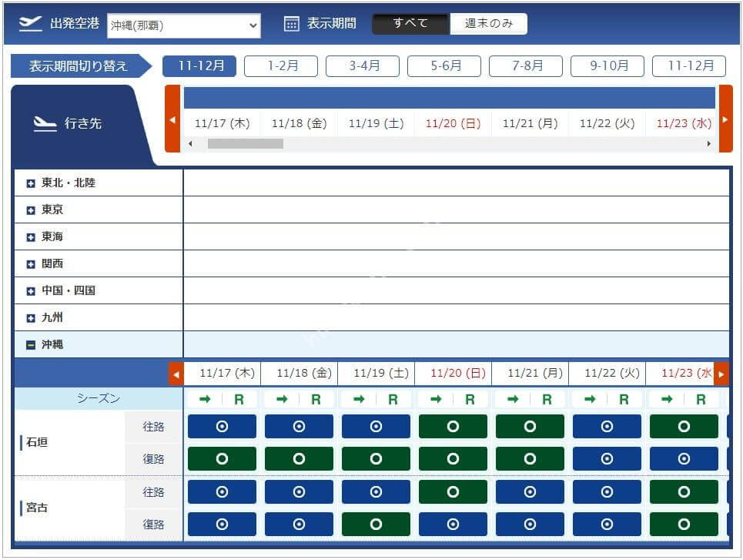Click the gray horizontal scrollbar thumb
The height and width of the screenshot is (560, 743).
click(246, 144)
